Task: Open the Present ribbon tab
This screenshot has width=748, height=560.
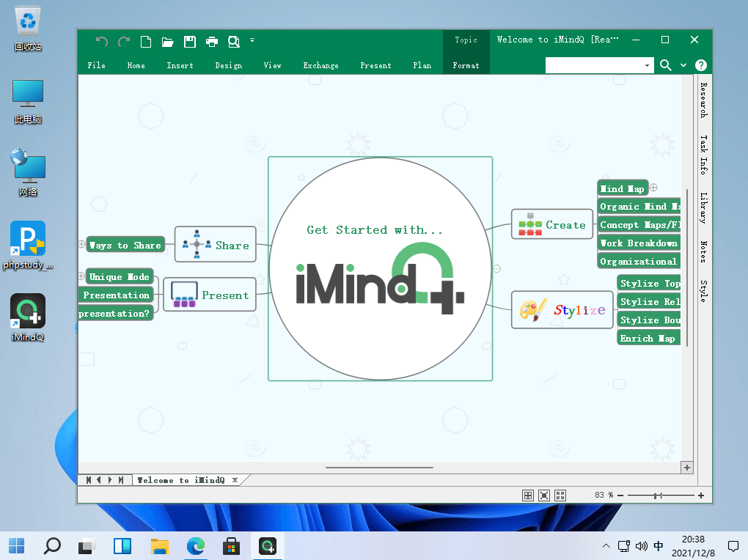Action: [x=375, y=65]
